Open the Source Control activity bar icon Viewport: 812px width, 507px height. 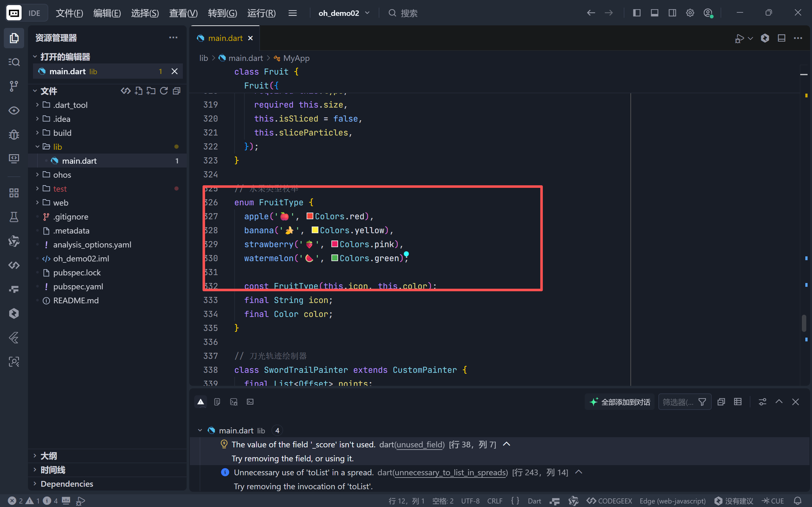tap(14, 86)
